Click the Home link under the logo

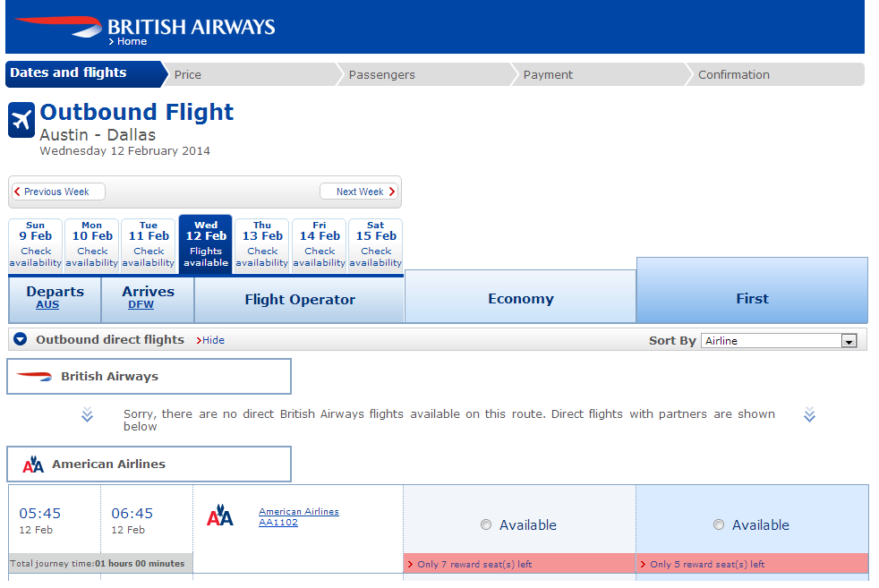pyautogui.click(x=128, y=41)
